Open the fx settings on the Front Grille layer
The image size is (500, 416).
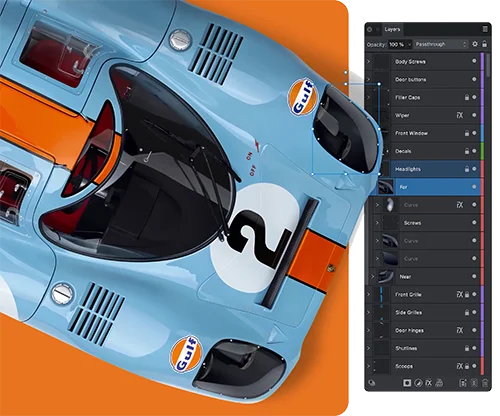(460, 295)
